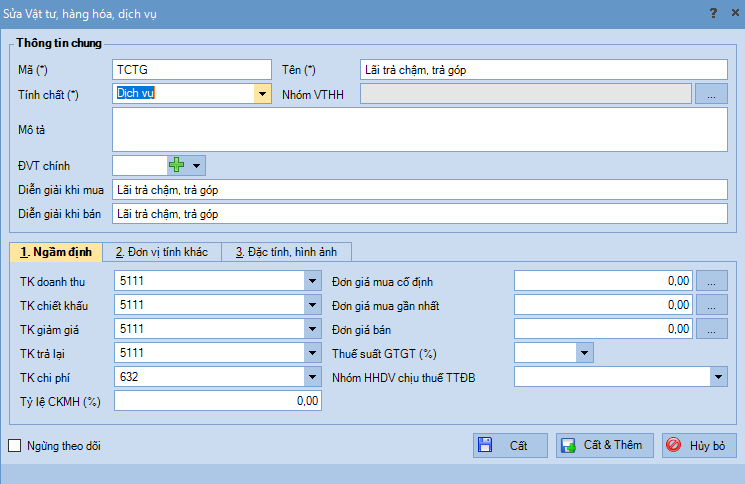Open Nhóm HHDV chịu thuế TTĐB dropdown
This screenshot has width=745, height=484.
pos(718,376)
